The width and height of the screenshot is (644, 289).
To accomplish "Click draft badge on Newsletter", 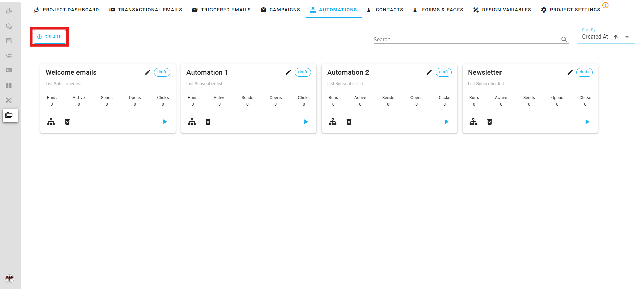I will pyautogui.click(x=584, y=72).
